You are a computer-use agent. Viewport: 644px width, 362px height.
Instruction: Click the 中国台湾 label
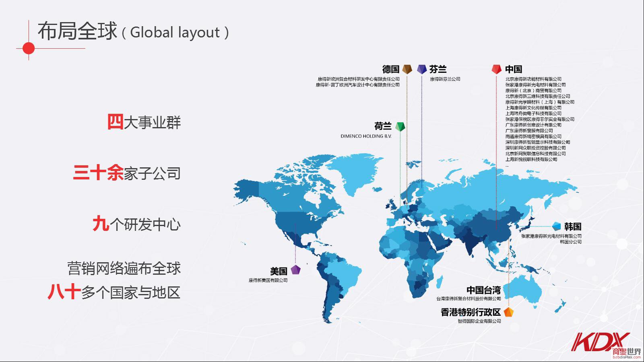484,290
